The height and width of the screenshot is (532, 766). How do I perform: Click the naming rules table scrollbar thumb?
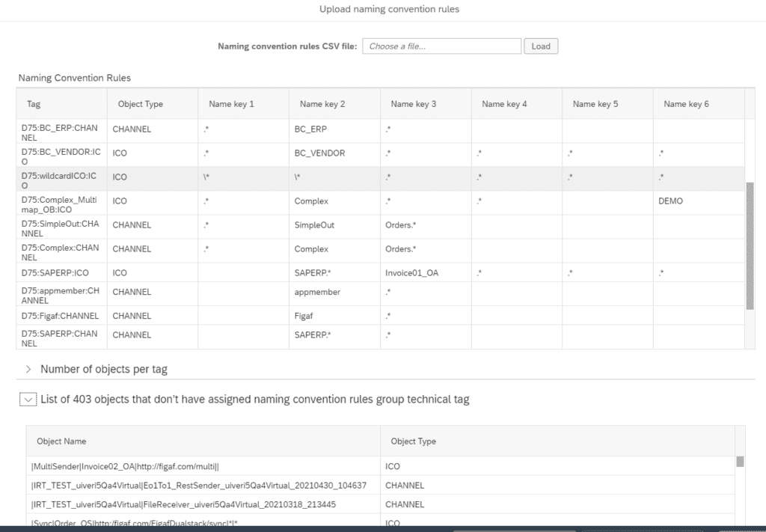click(x=750, y=246)
